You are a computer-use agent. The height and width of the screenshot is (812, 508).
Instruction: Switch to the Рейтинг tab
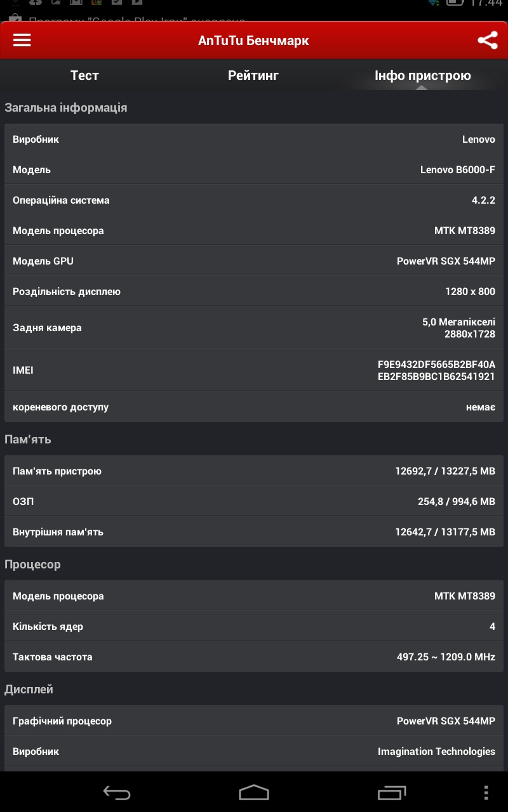(x=253, y=75)
